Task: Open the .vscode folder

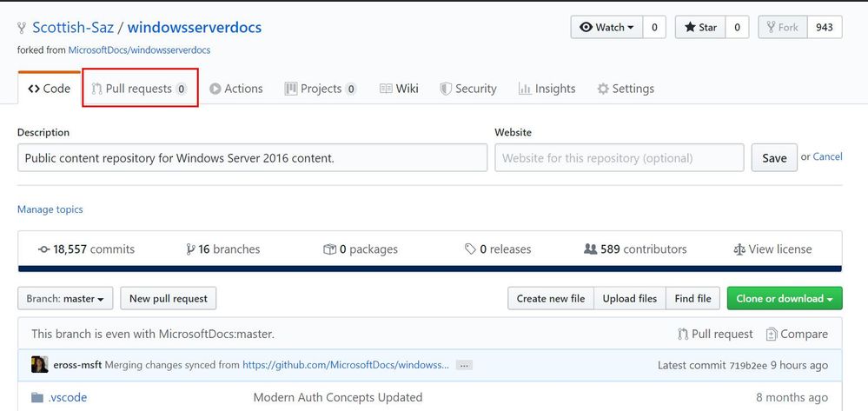Action: 68,398
